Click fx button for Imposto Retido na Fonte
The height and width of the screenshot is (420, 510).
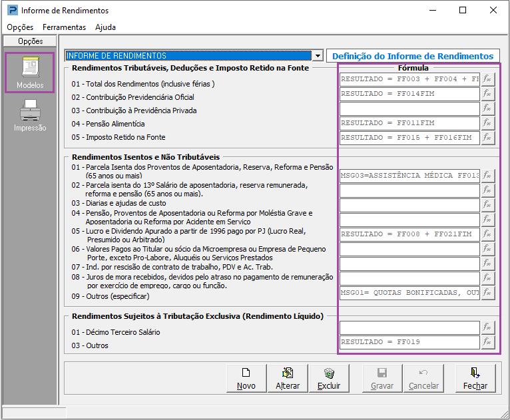[x=488, y=138]
